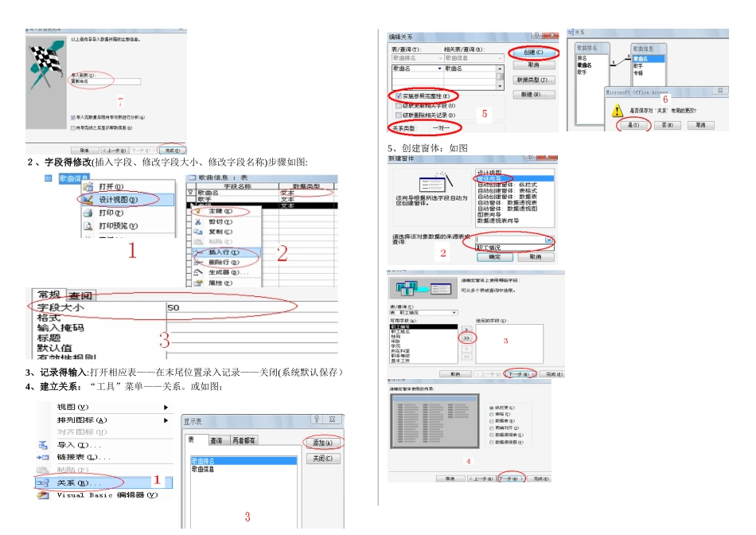The height and width of the screenshot is (535, 756).
Task: Click the double arrow >> add all fields button
Action: (x=466, y=338)
